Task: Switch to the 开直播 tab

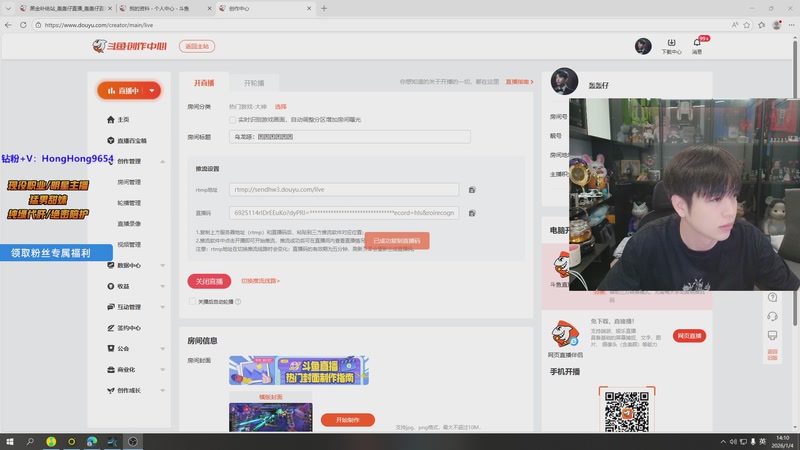Action: [x=204, y=83]
